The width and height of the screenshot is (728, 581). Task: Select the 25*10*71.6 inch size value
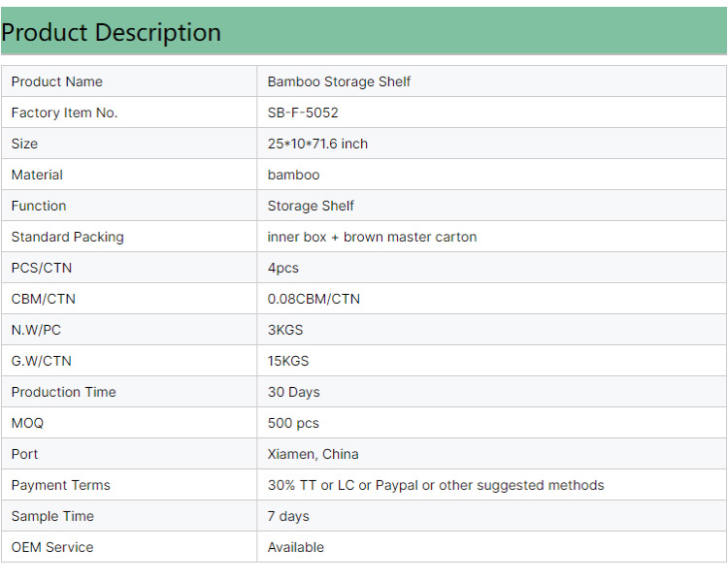[317, 144]
